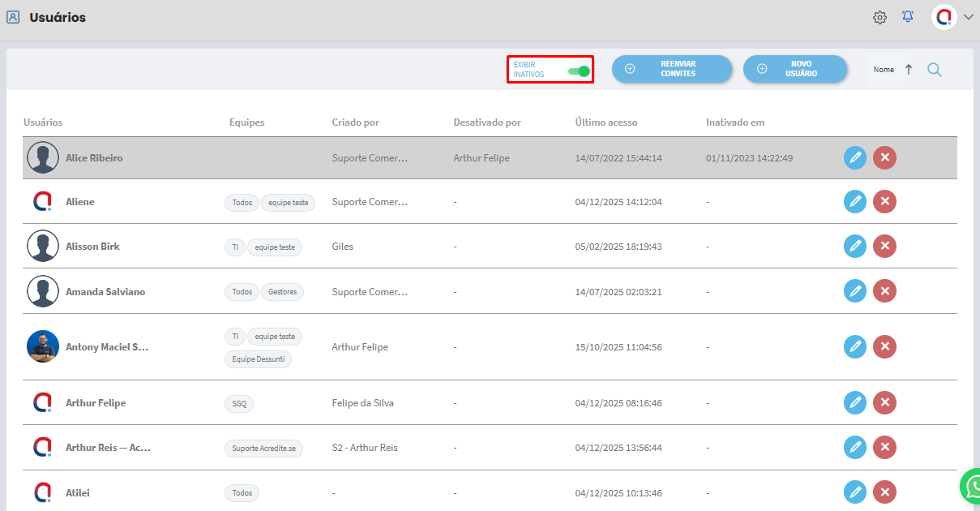Screen dimensions: 980x511
Task: Select the equipe teste tag on Aliene
Action: pos(289,203)
